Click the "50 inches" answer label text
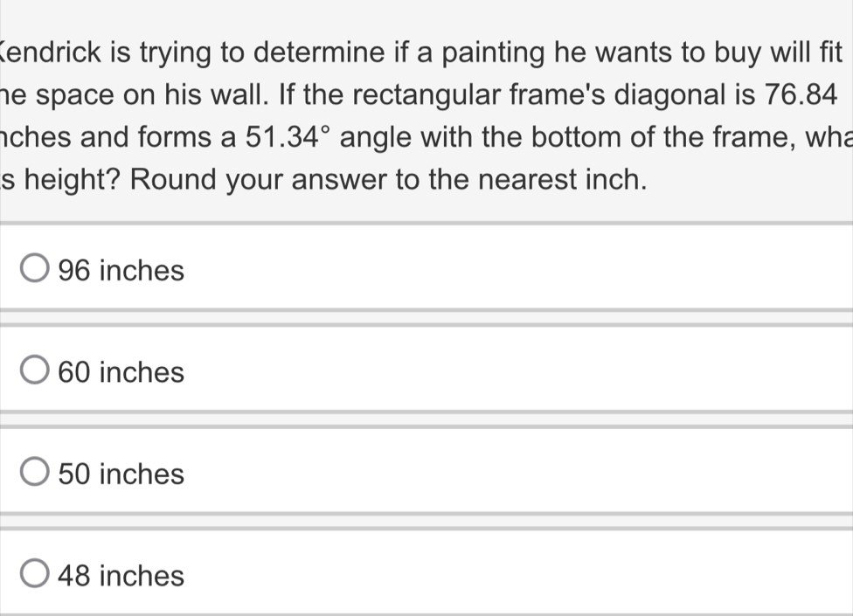This screenshot has width=853, height=616. click(x=121, y=474)
